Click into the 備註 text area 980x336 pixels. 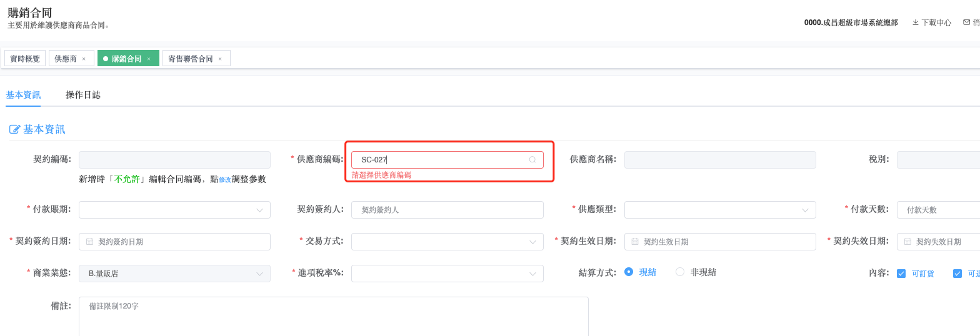(x=333, y=316)
